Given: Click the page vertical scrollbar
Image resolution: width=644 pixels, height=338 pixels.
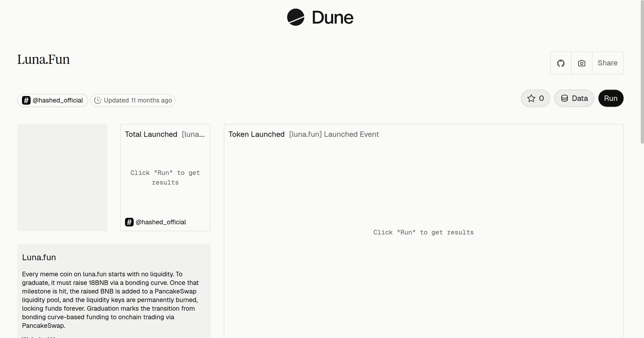Looking at the screenshot, I should point(642,72).
